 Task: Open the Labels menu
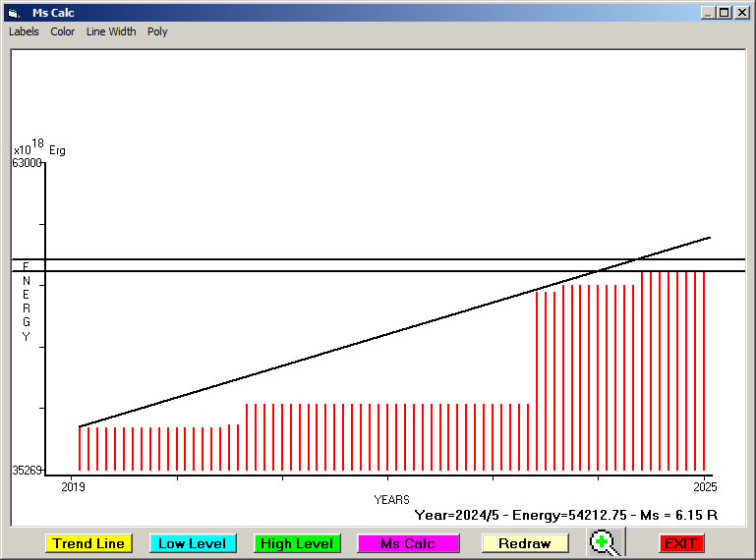24,31
